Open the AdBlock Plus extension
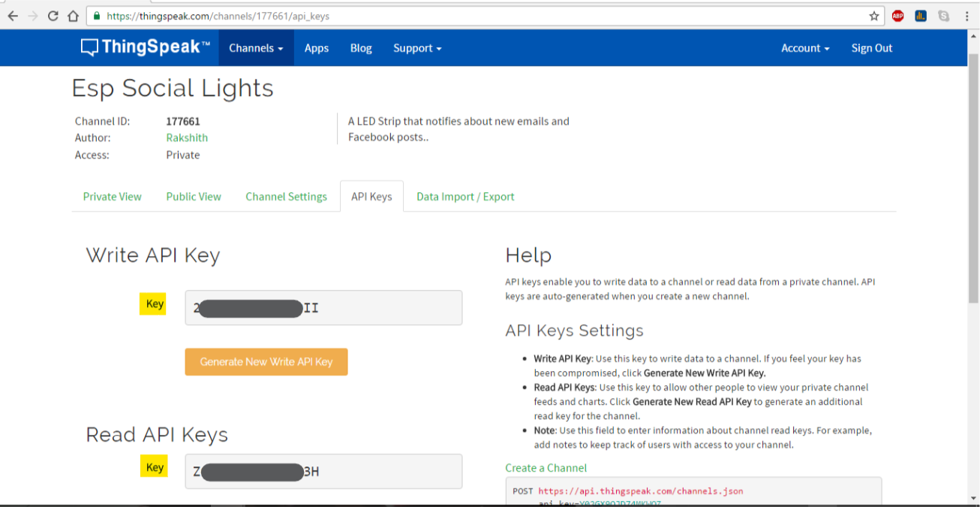Image resolution: width=980 pixels, height=507 pixels. (x=898, y=16)
